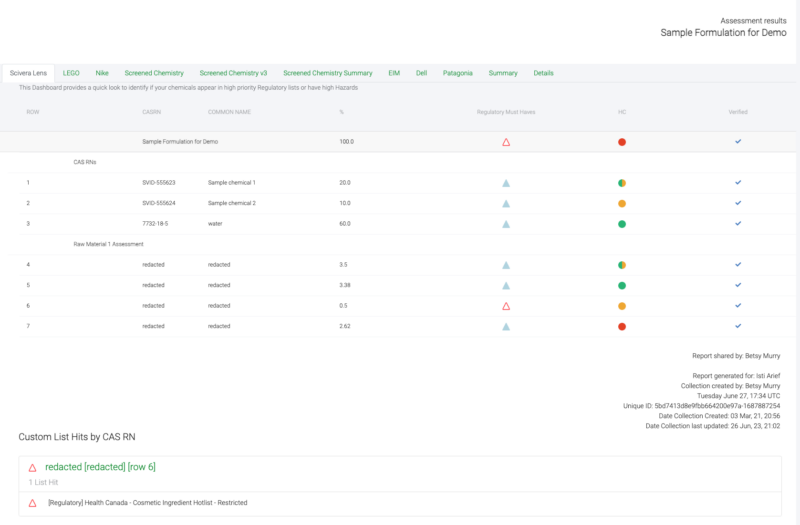Click regulatory triangle in water row

pyautogui.click(x=506, y=224)
